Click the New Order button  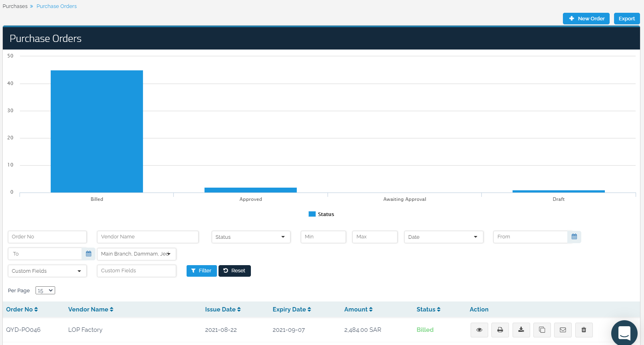click(x=586, y=19)
